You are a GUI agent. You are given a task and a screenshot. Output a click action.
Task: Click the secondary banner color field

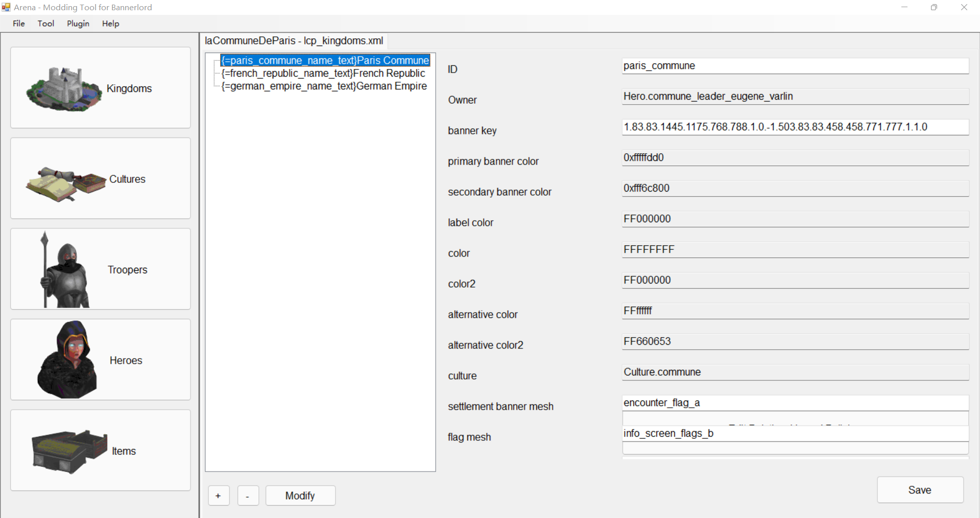[x=795, y=189]
